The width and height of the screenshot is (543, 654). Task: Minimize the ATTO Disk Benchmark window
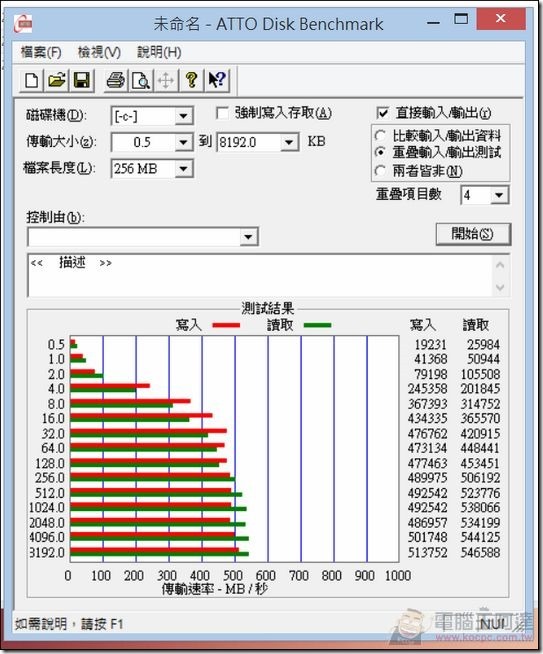[x=433, y=22]
